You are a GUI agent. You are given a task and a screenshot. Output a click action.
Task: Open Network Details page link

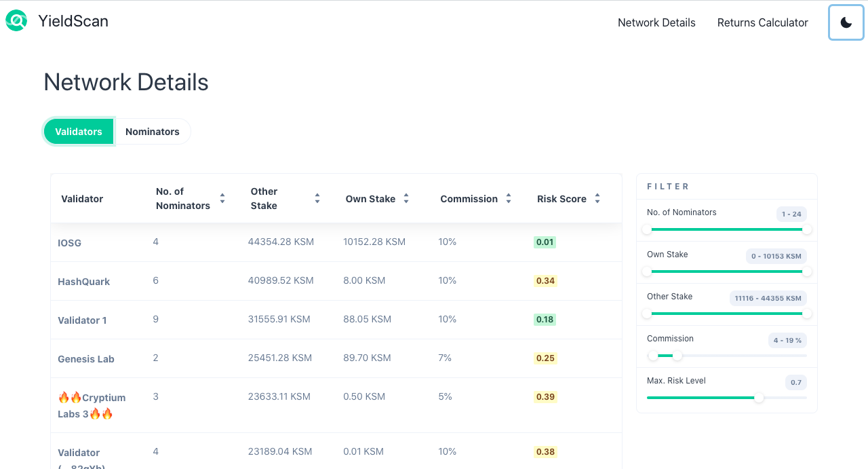click(656, 22)
